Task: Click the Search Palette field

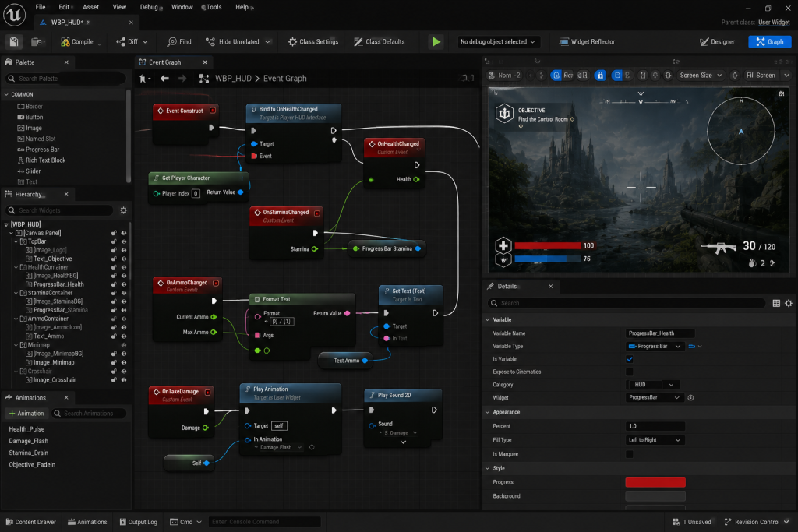Action: [66, 79]
